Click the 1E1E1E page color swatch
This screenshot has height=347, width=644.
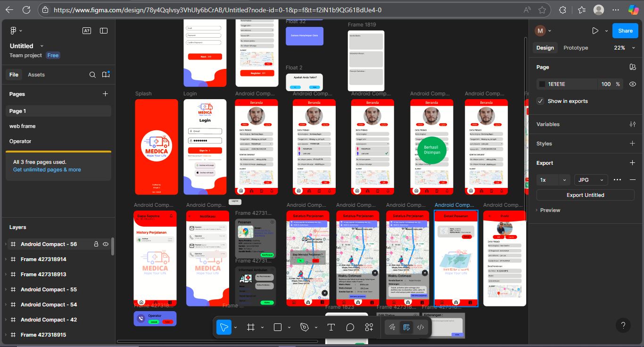pos(542,84)
